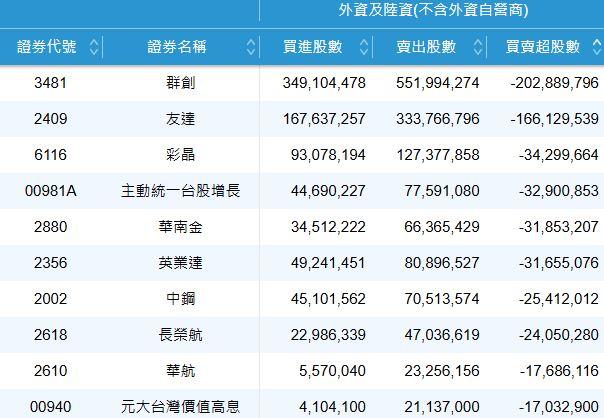Click sell volume 70,513,574
This screenshot has width=604, height=418.
tap(442, 299)
